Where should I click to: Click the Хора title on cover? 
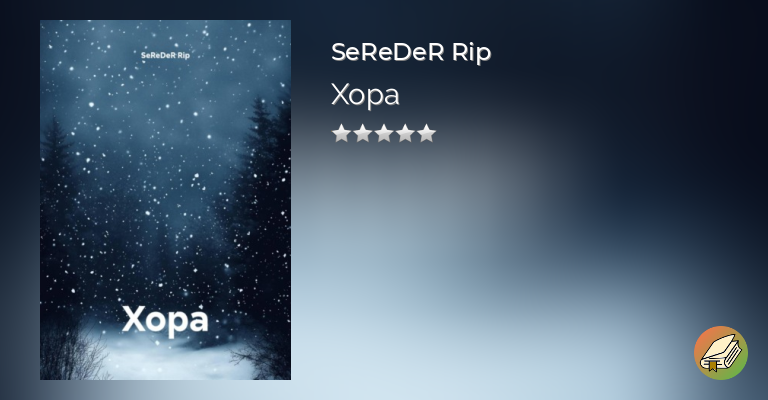[x=166, y=321]
